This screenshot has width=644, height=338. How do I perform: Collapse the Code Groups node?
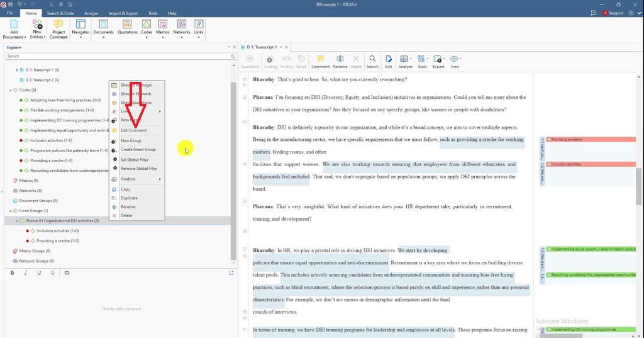pos(10,210)
